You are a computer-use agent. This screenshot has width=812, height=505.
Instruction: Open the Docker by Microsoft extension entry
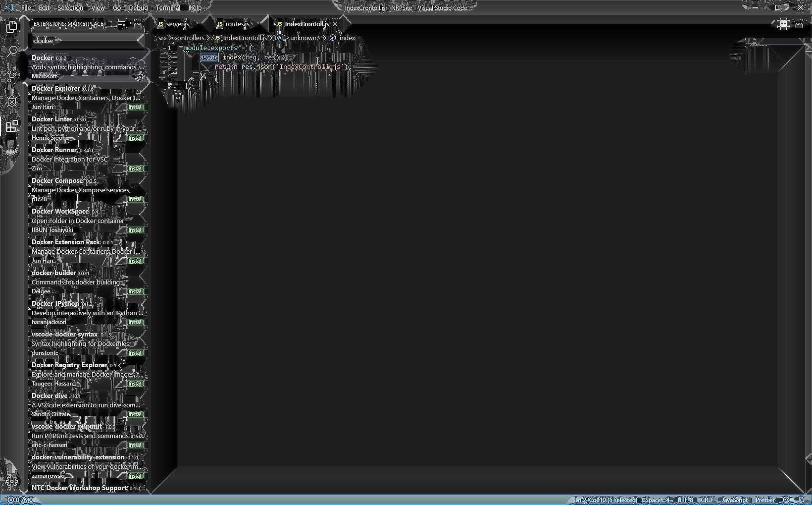point(88,67)
